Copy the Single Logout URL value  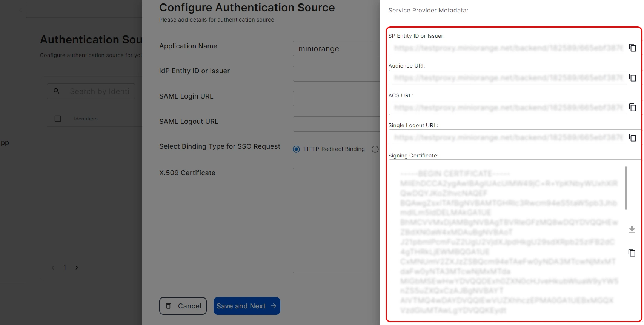point(633,137)
